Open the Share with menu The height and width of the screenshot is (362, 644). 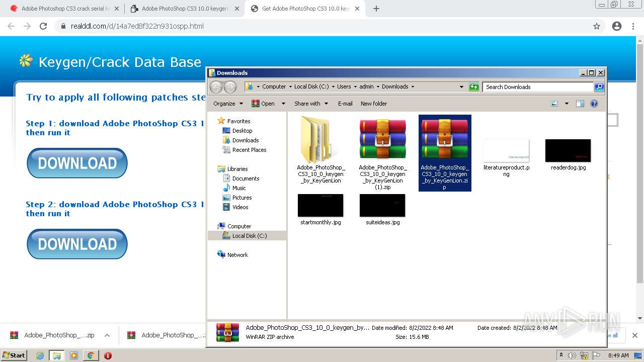click(311, 104)
